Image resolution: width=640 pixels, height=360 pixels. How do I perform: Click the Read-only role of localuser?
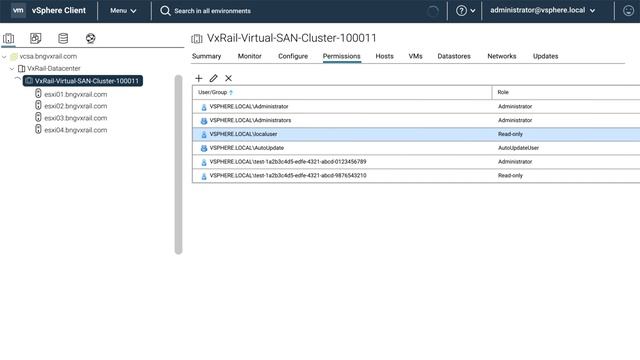coord(510,134)
